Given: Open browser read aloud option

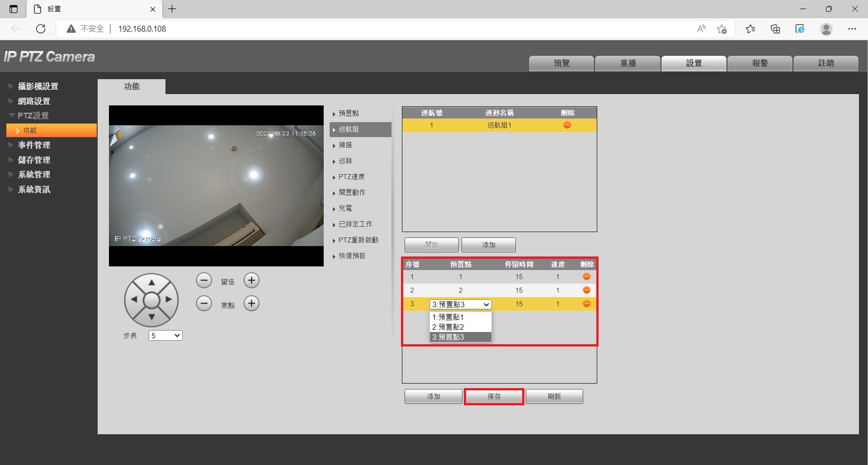Looking at the screenshot, I should point(701,29).
